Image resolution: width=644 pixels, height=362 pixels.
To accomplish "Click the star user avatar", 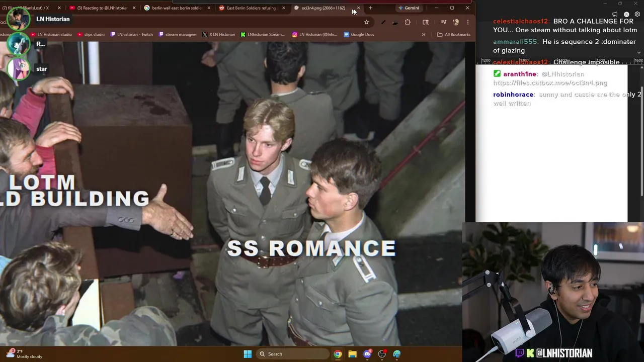I will (x=19, y=69).
